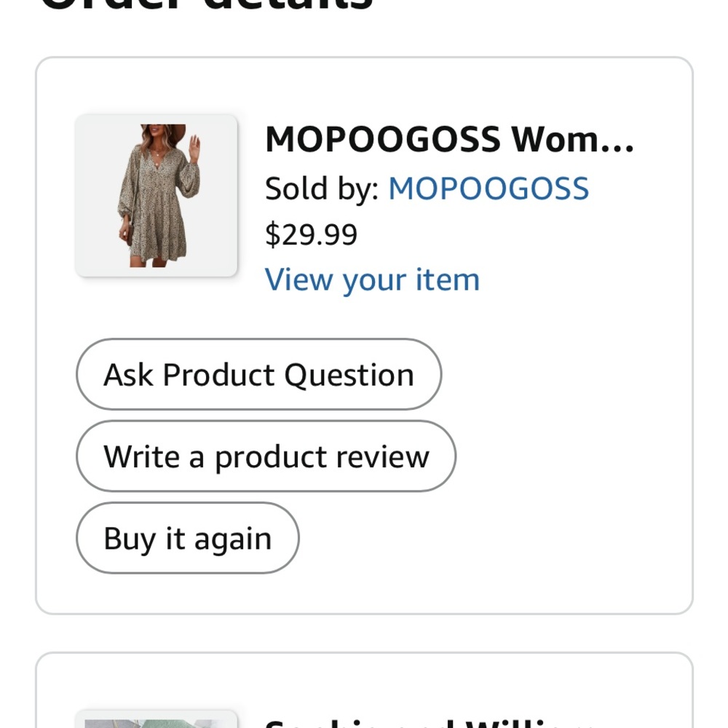Visit the MOPOOGOSS storefront from Sold by

(x=488, y=189)
